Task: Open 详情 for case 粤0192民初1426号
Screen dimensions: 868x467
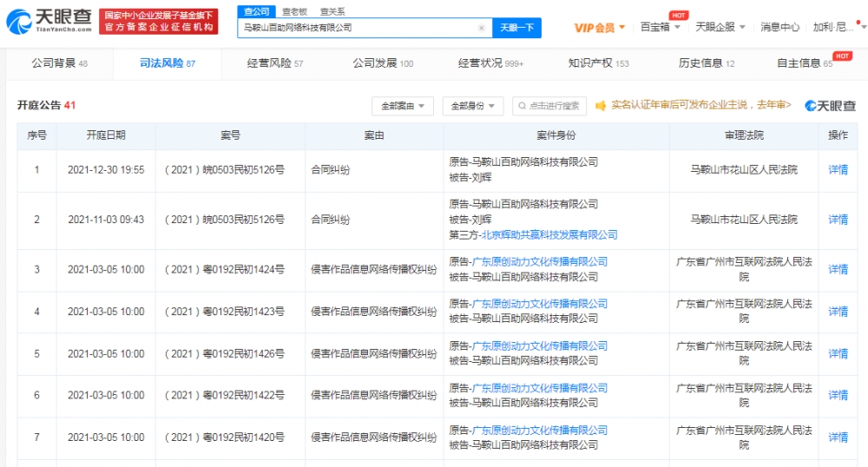Action: (838, 353)
